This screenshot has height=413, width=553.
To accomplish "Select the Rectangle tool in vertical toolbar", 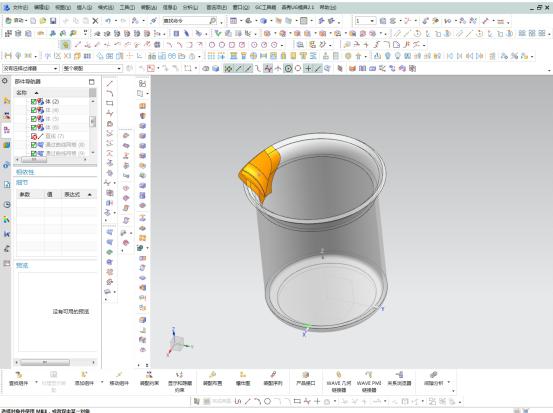I will click(110, 103).
